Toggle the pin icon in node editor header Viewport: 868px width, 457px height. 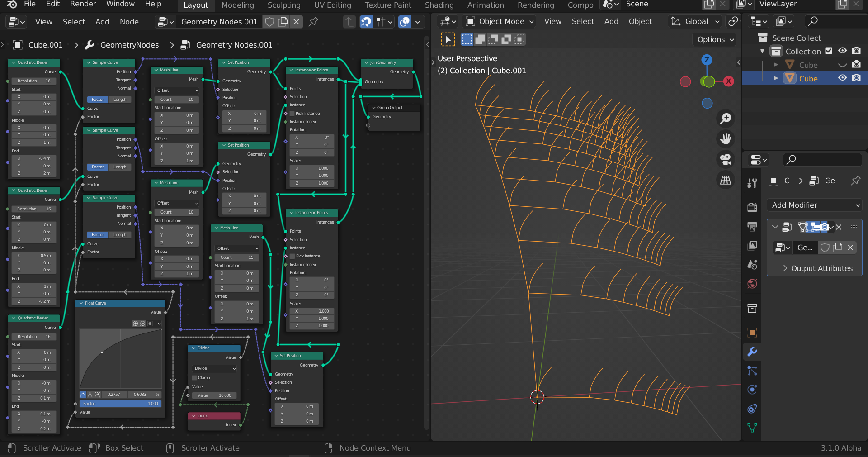coord(313,22)
